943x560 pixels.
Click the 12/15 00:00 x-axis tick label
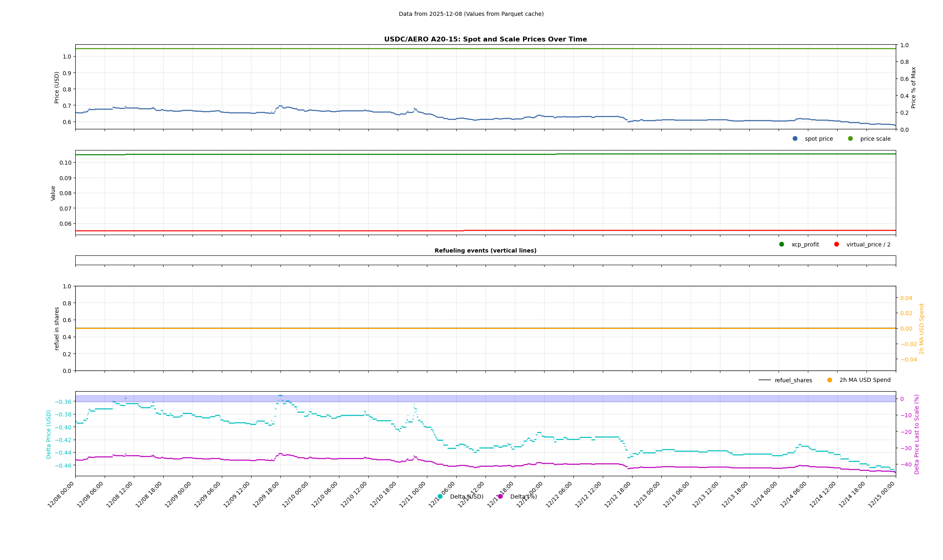(x=882, y=494)
